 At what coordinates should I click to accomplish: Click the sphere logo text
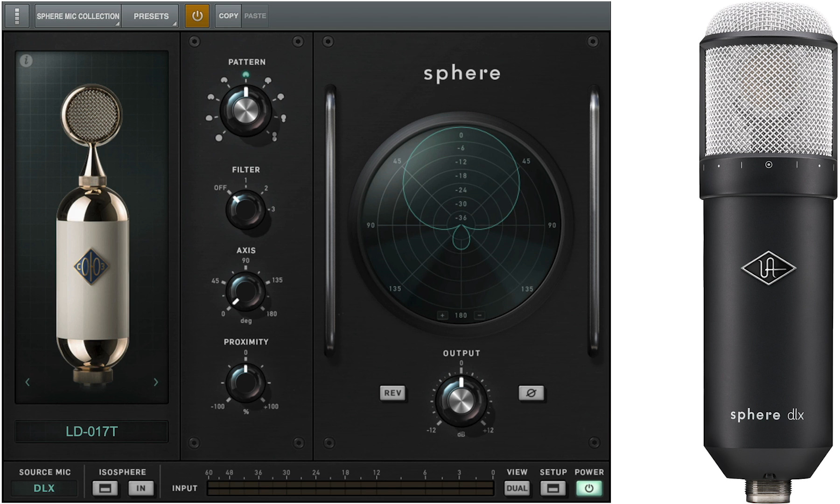[x=462, y=74]
